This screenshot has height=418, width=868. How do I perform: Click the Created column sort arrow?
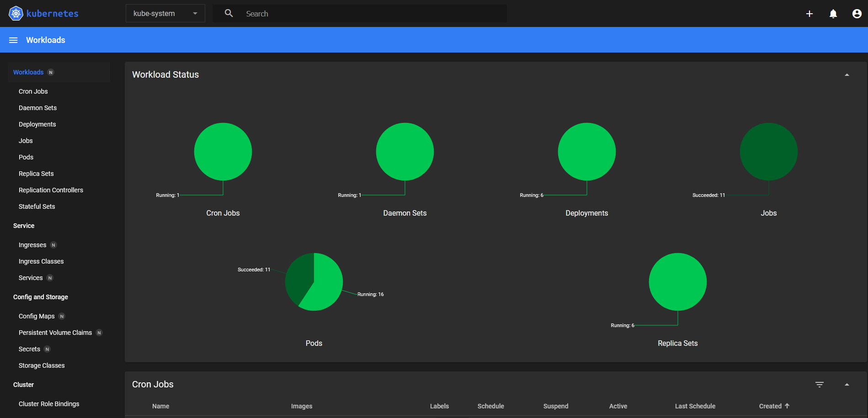click(x=787, y=406)
